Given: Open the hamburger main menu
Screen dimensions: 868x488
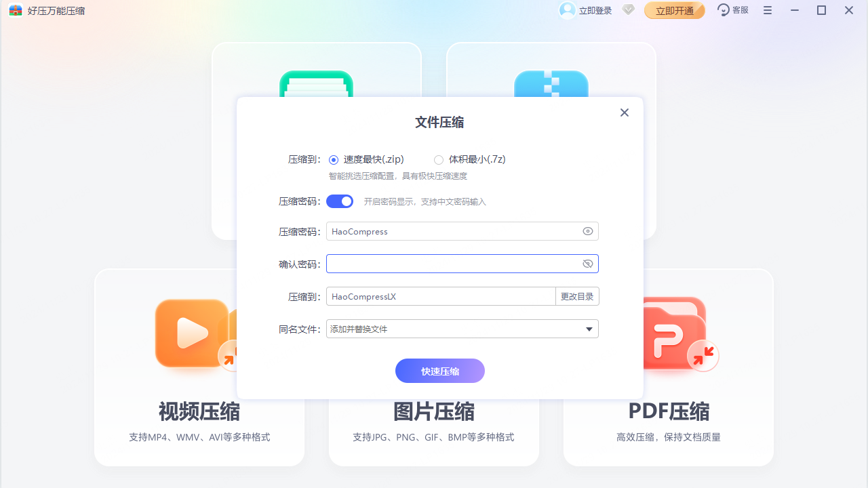Looking at the screenshot, I should [768, 10].
